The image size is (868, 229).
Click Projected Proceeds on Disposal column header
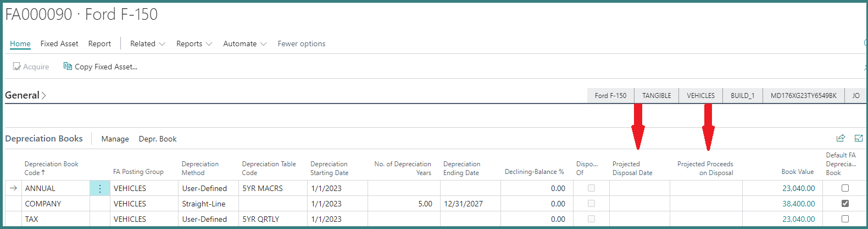[705, 168]
